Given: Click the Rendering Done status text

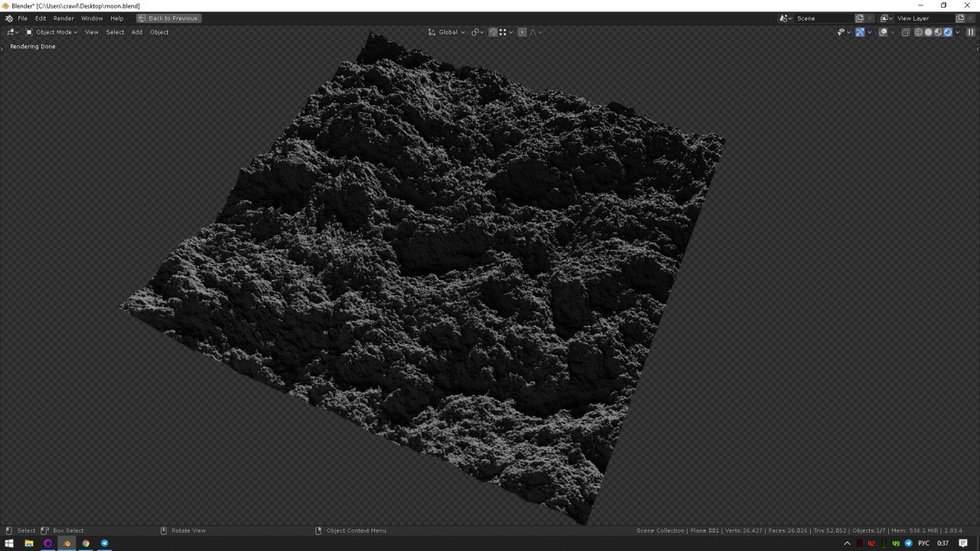Looking at the screenshot, I should click(x=33, y=47).
